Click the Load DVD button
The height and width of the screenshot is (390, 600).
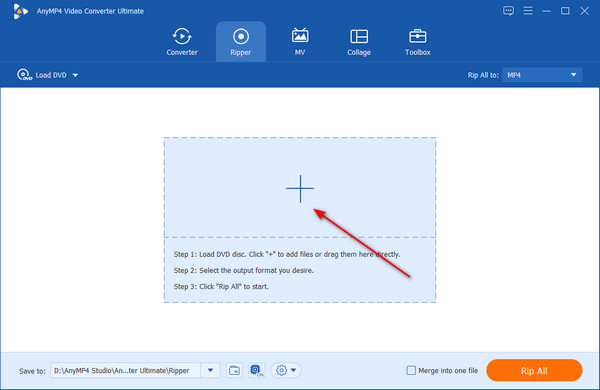point(42,75)
